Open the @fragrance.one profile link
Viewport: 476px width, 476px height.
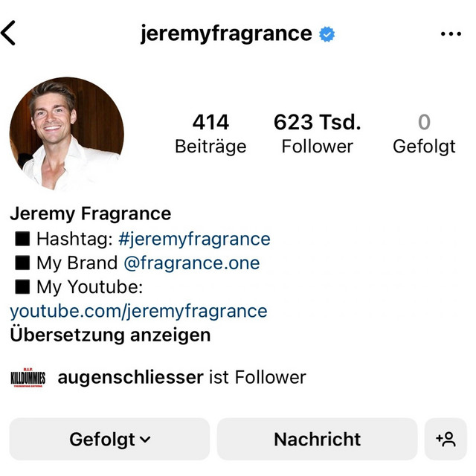pyautogui.click(x=192, y=263)
